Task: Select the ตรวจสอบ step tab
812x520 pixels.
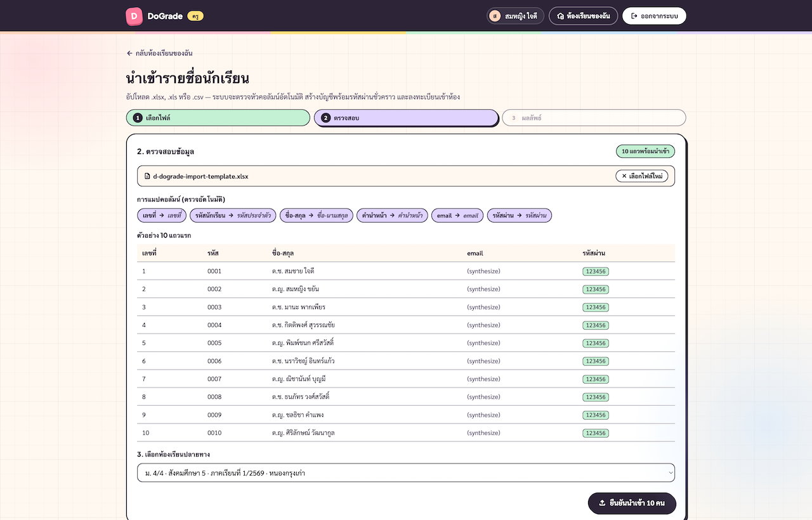Action: pyautogui.click(x=406, y=118)
